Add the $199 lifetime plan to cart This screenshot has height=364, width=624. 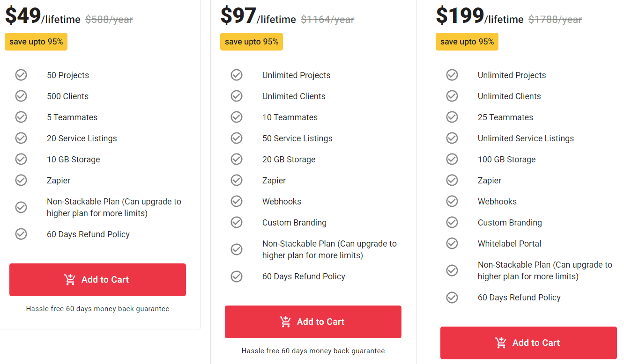(528, 342)
